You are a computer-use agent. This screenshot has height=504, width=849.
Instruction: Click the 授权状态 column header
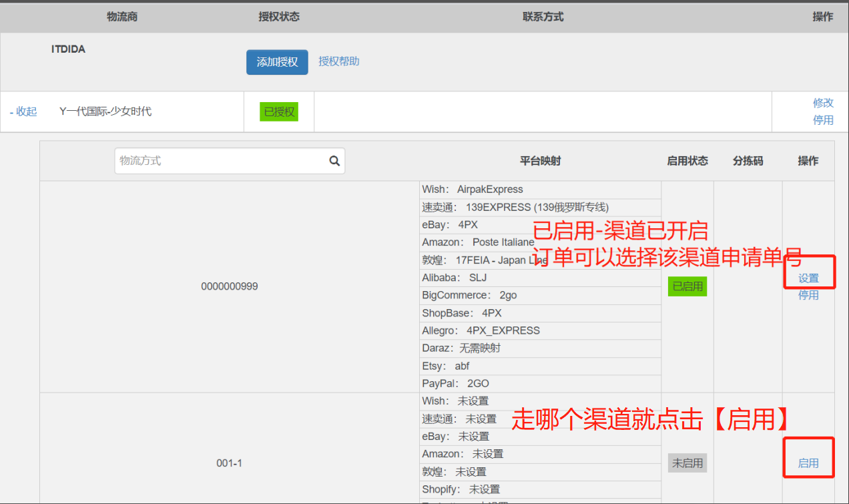[x=279, y=17]
